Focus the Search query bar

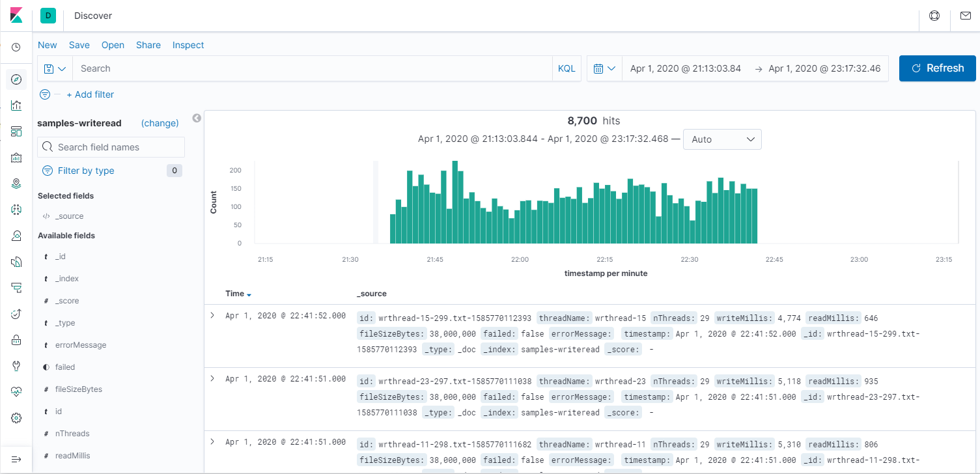(x=312, y=68)
